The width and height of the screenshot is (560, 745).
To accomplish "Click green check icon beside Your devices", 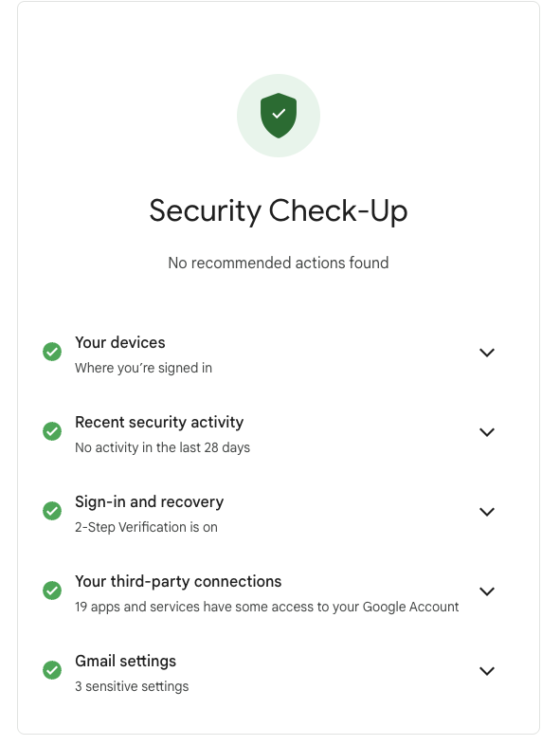I will pos(52,352).
